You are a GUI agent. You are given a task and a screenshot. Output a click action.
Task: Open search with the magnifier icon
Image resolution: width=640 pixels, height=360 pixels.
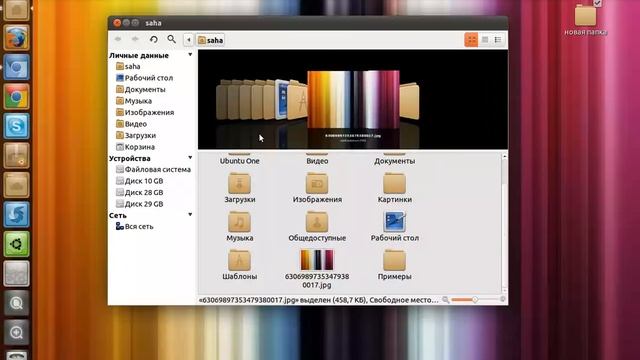pyautogui.click(x=171, y=39)
